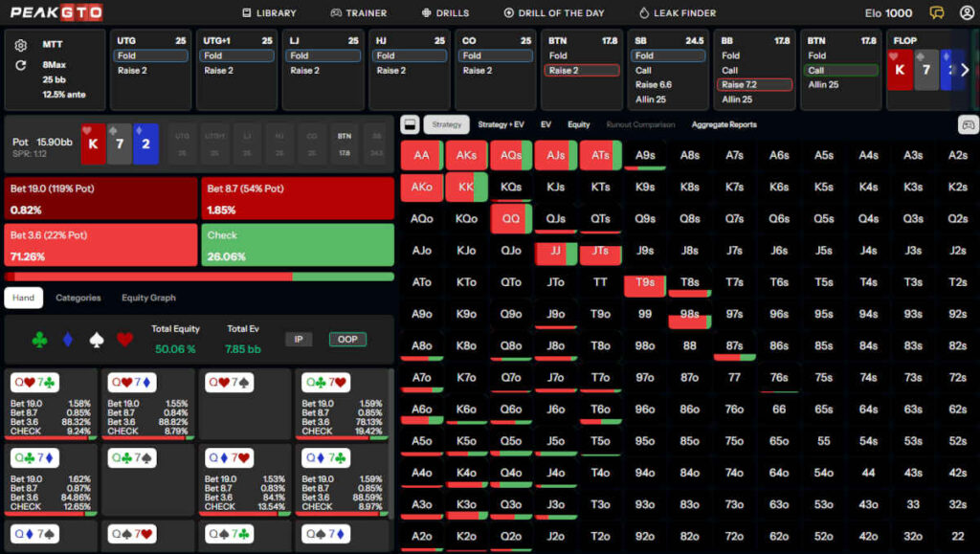Go to the Leak Finder page

(678, 13)
